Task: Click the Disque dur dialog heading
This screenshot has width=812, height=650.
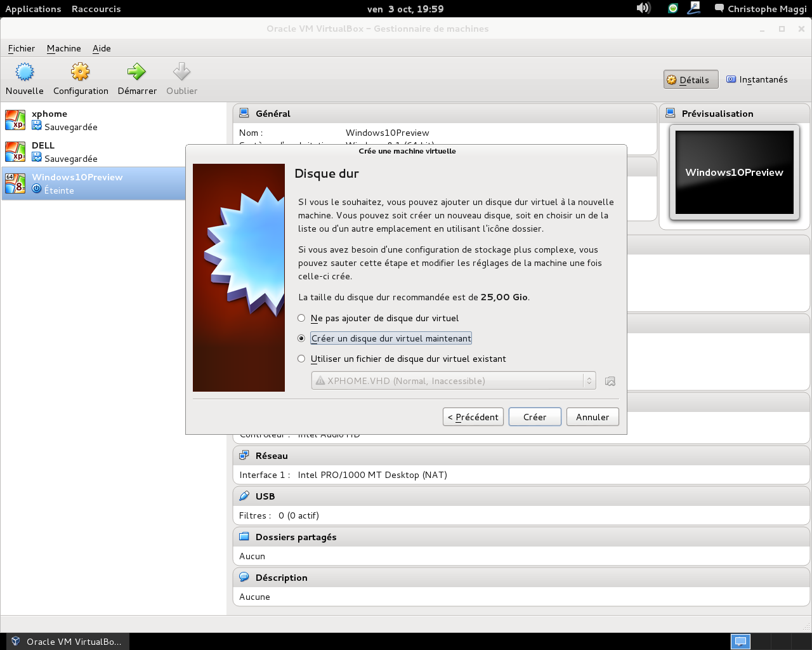Action: (327, 173)
